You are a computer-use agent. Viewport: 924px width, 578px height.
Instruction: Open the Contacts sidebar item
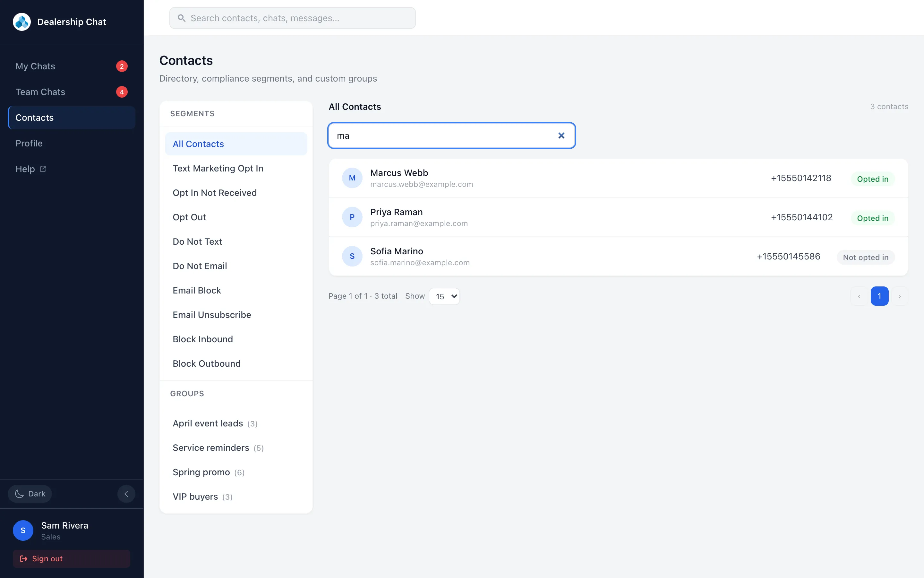pyautogui.click(x=72, y=117)
